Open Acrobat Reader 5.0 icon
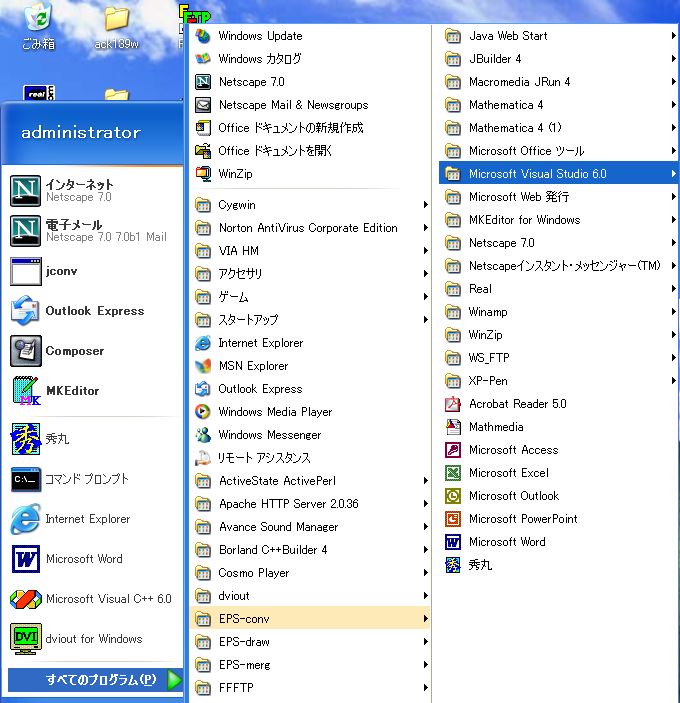Image resolution: width=680 pixels, height=703 pixels. coord(453,404)
